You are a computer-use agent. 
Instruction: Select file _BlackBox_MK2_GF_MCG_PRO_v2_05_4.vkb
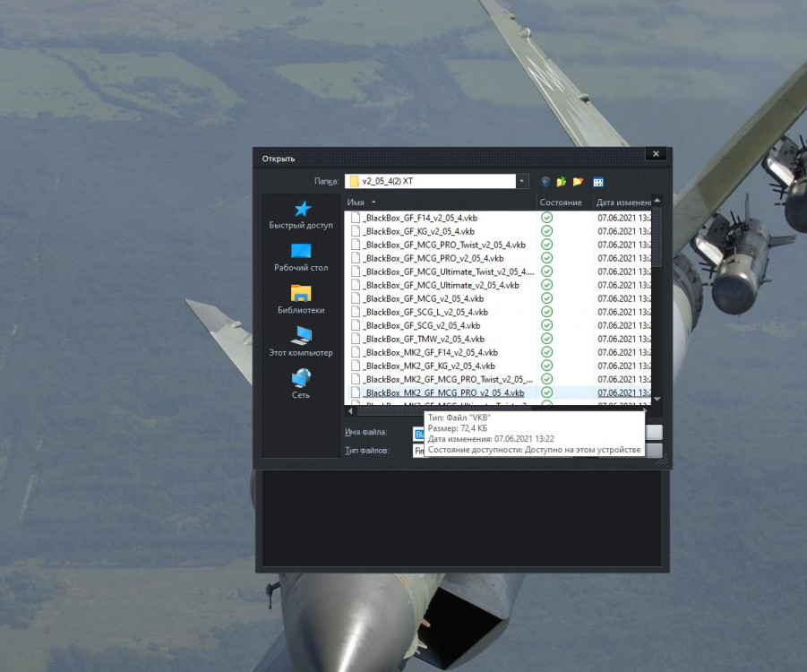(443, 392)
